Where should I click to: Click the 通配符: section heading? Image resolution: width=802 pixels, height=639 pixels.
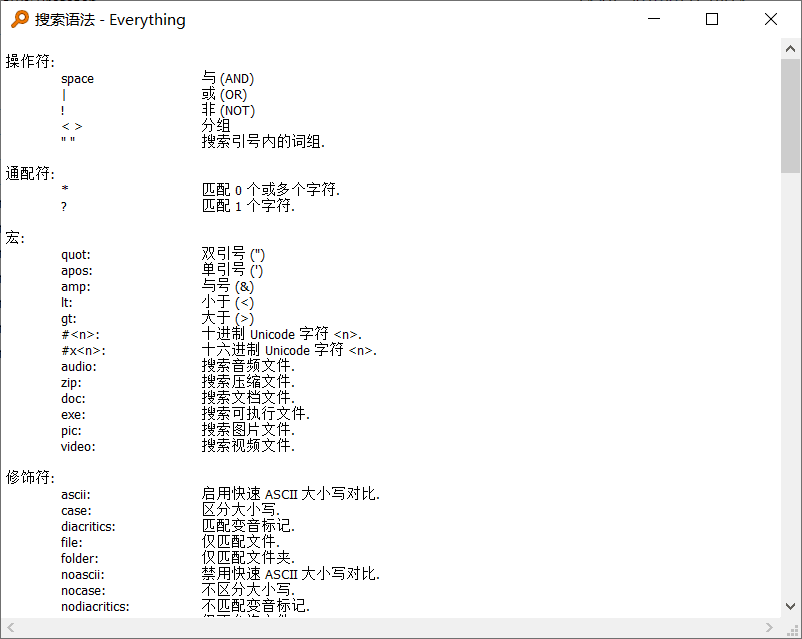pyautogui.click(x=30, y=173)
